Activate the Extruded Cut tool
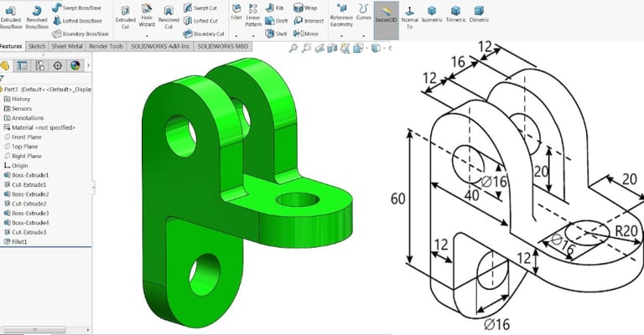Viewport: 644px width, 335px height. (125, 18)
